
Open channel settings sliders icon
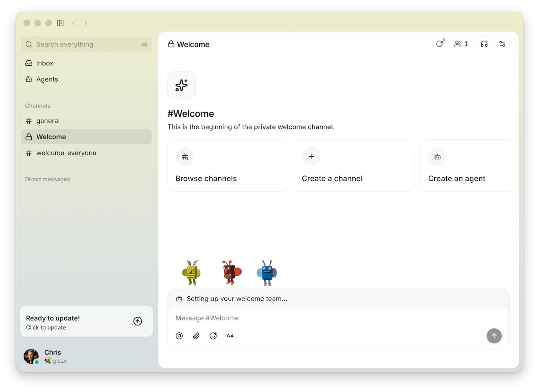[x=502, y=44]
